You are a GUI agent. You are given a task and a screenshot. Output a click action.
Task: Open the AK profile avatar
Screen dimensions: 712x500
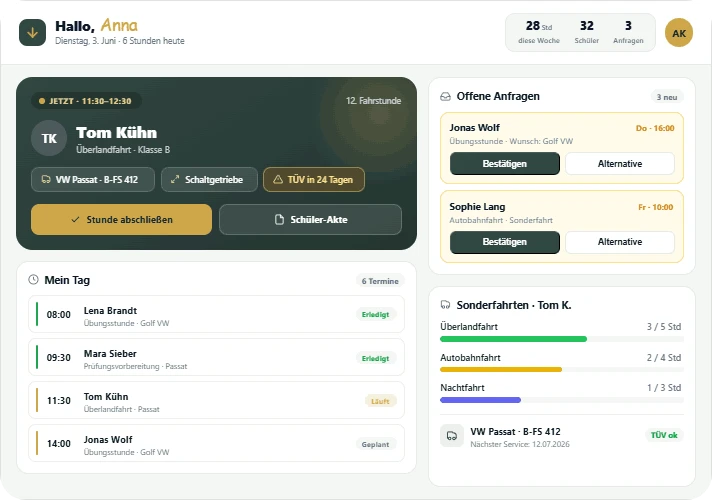pyautogui.click(x=679, y=33)
